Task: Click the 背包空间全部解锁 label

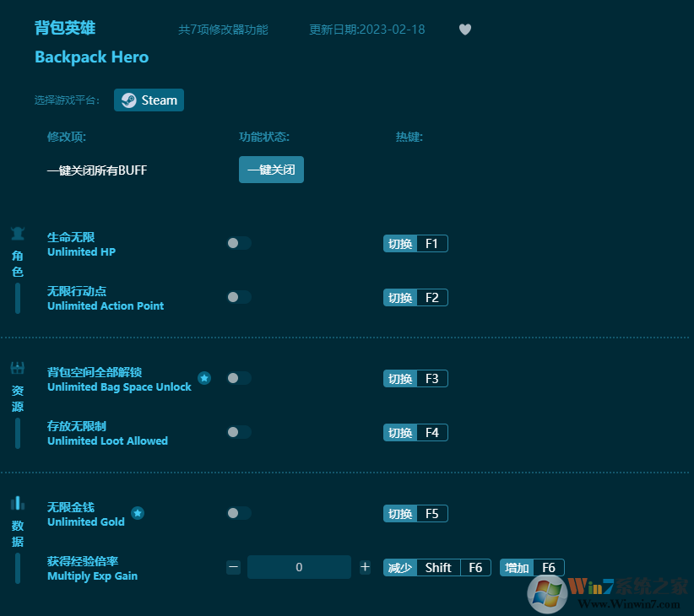Action: point(95,372)
